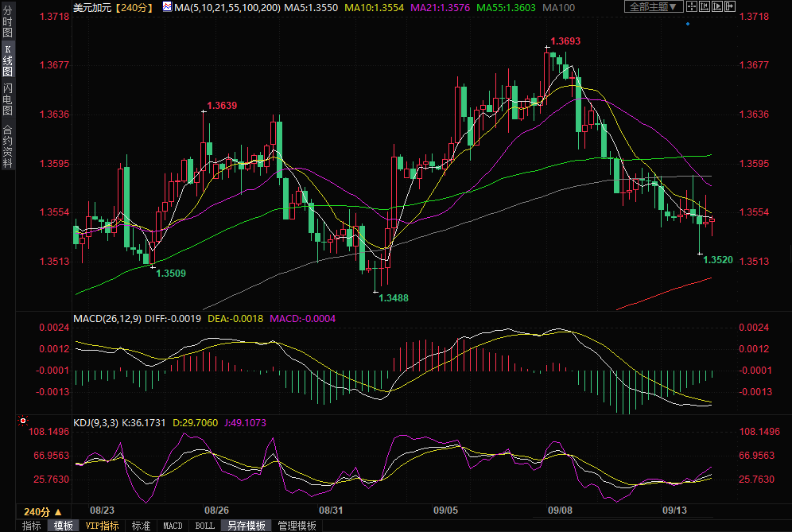Viewport: 792px width, 532px height.
Task: Click the playback replay icon in top toolbar
Action: pyautogui.click(x=716, y=7)
